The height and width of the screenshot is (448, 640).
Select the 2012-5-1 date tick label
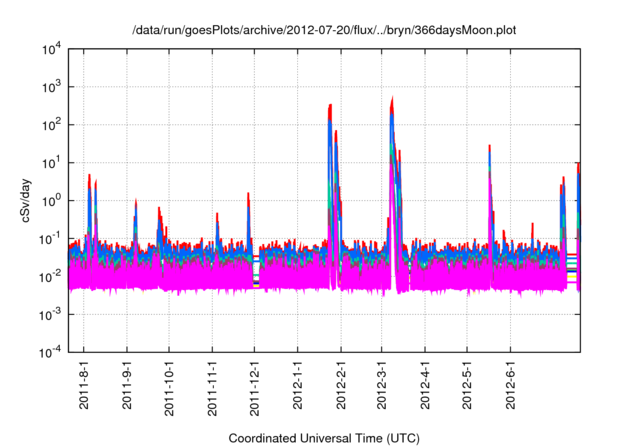point(466,387)
